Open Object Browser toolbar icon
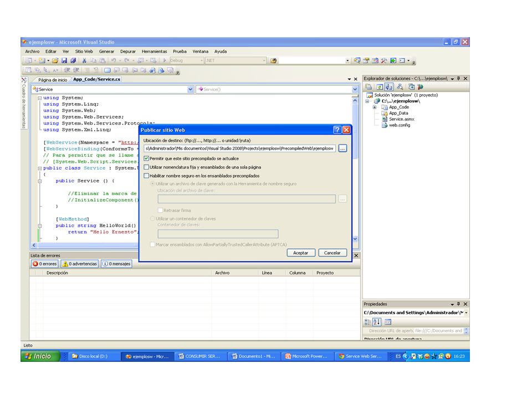532x399 pixels. pyautogui.click(x=375, y=60)
